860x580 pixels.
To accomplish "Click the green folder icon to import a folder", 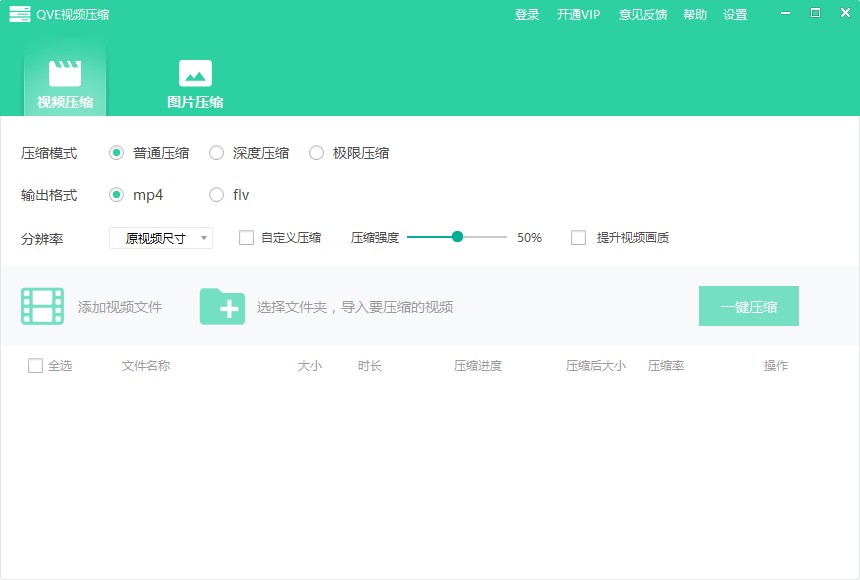I will tap(224, 306).
